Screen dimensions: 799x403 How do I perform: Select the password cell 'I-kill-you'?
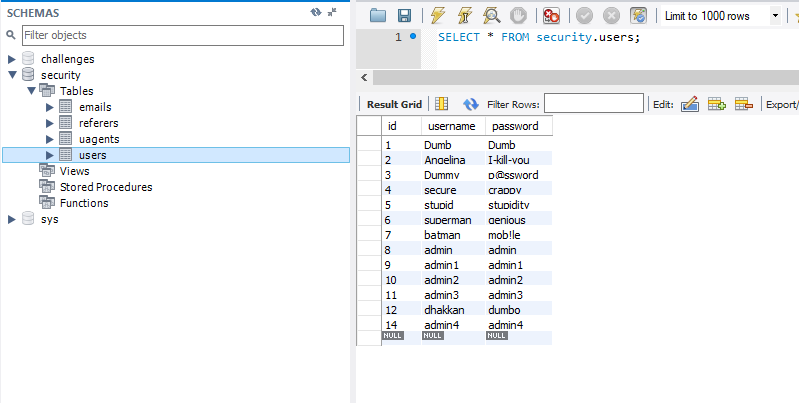click(x=519, y=159)
